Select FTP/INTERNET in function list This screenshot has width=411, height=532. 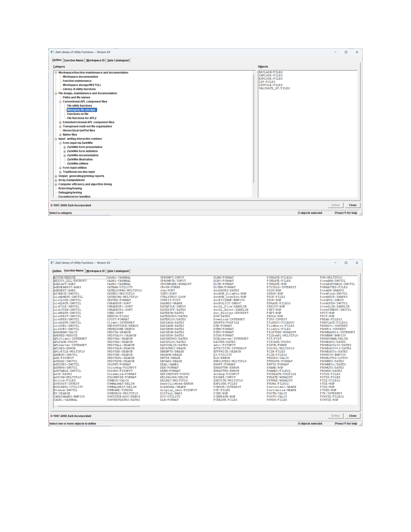coord(331,393)
